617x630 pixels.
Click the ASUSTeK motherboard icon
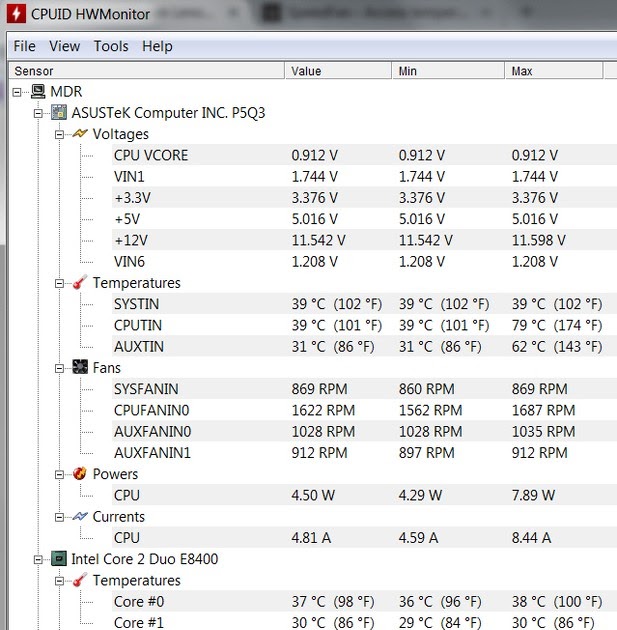click(x=59, y=112)
